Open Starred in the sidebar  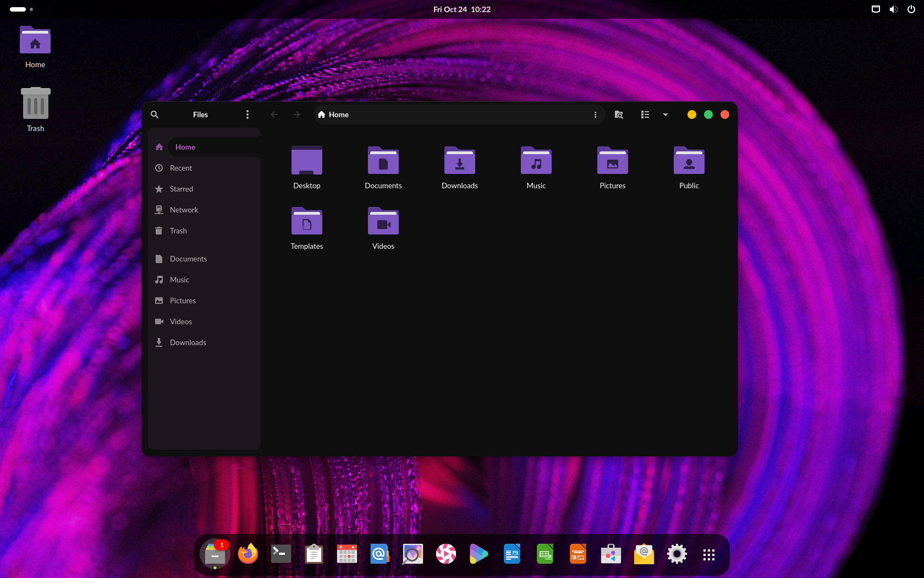(x=182, y=189)
